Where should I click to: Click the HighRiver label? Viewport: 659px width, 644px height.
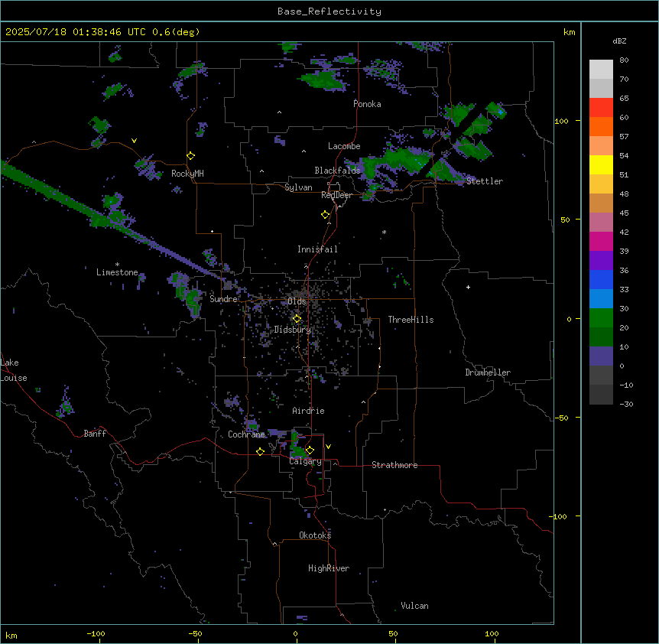tap(329, 568)
